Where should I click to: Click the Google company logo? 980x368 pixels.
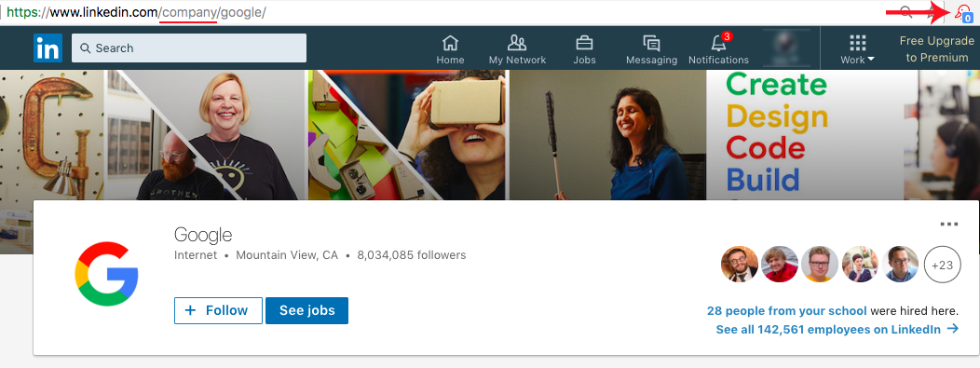106,274
